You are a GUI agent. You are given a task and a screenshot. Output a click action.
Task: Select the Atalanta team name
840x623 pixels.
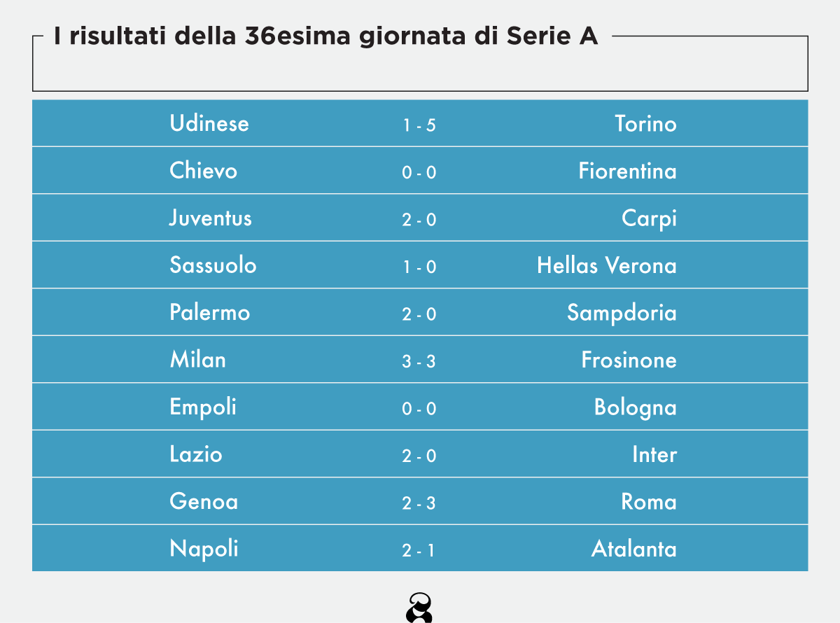pos(633,549)
